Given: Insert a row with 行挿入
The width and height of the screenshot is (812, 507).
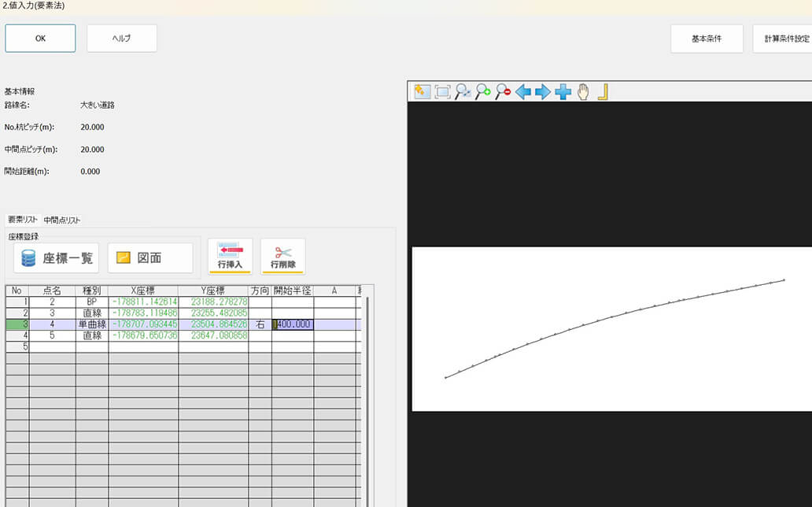Looking at the screenshot, I should point(230,257).
